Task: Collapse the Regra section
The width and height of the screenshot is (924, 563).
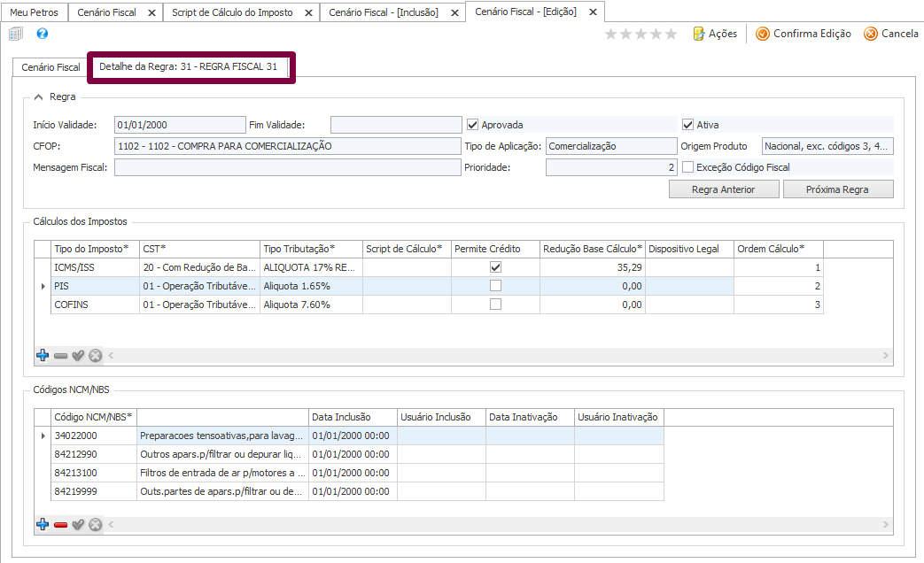Action: (x=38, y=96)
